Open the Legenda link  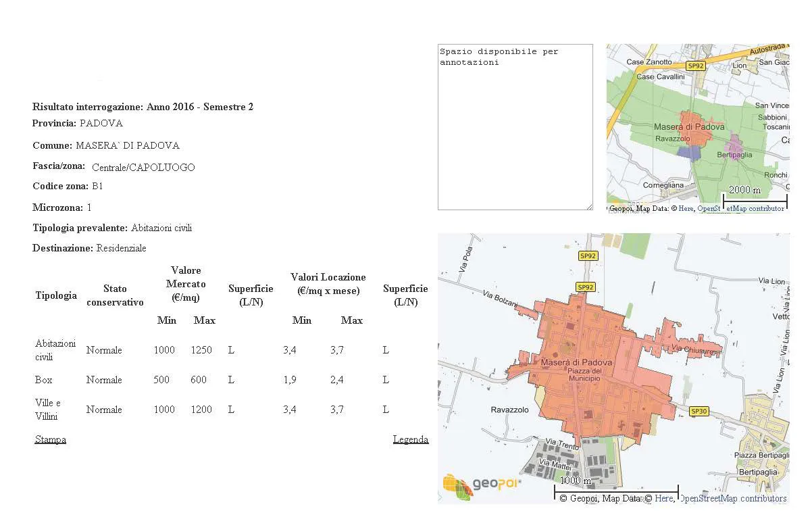411,439
